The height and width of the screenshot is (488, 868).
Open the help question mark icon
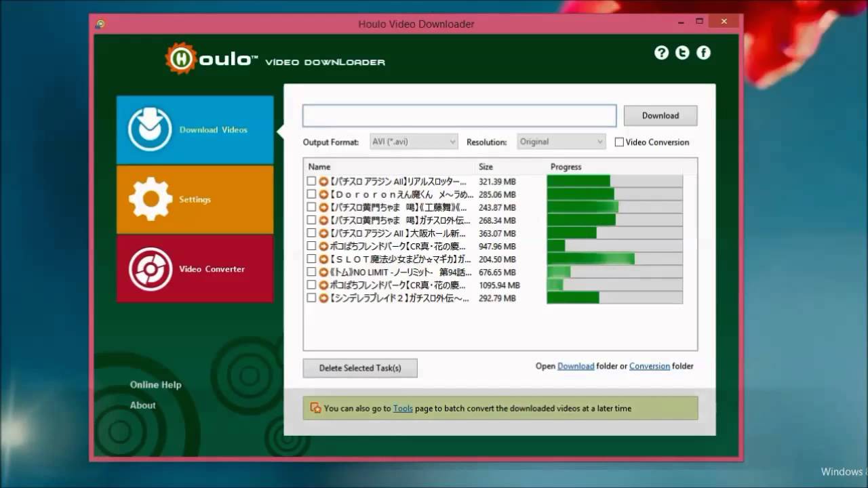point(661,53)
